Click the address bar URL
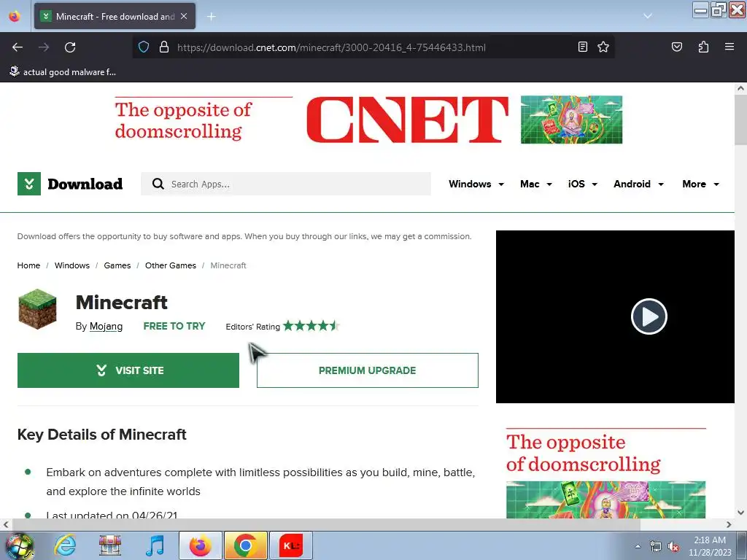 tap(331, 47)
